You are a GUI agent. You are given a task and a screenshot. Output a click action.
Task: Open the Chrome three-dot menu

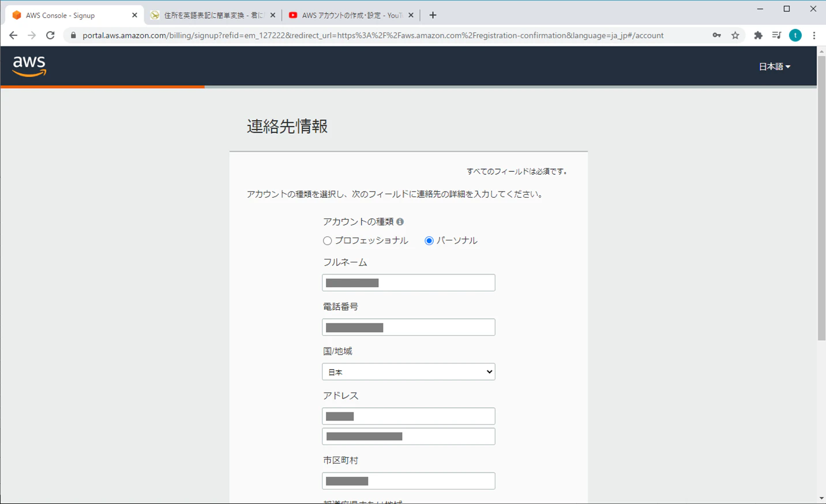tap(814, 35)
